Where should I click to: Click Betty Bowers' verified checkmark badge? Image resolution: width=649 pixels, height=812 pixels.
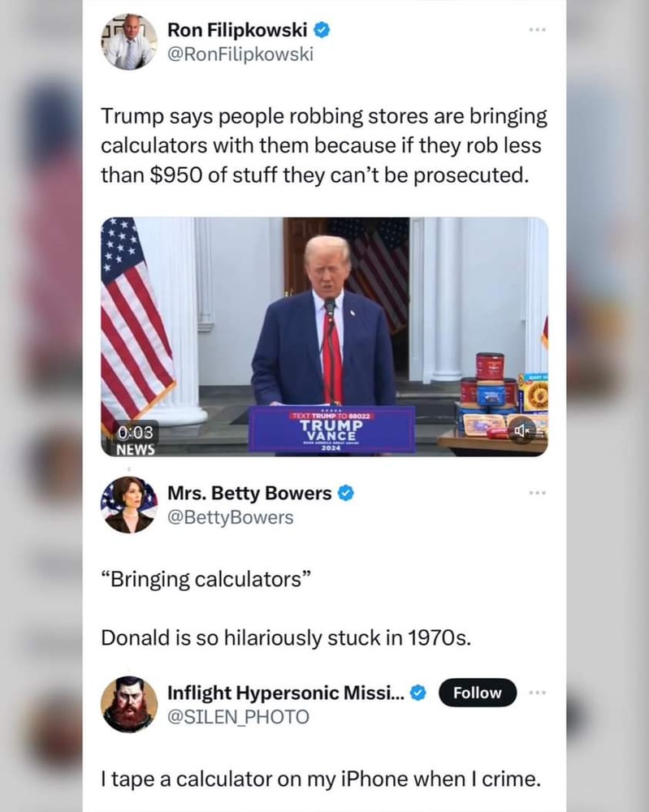point(346,493)
